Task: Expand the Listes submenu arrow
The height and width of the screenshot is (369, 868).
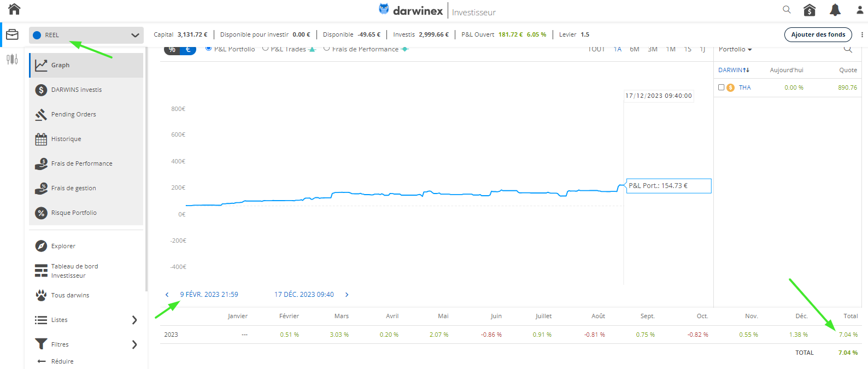Action: tap(134, 320)
